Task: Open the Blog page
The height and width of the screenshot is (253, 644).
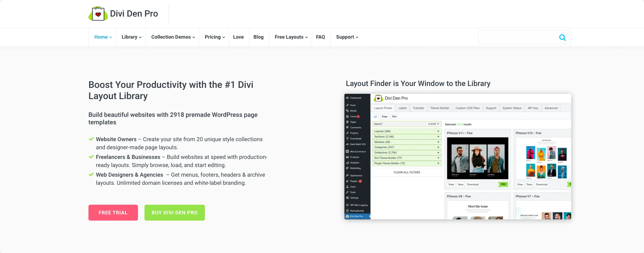Action: [258, 37]
